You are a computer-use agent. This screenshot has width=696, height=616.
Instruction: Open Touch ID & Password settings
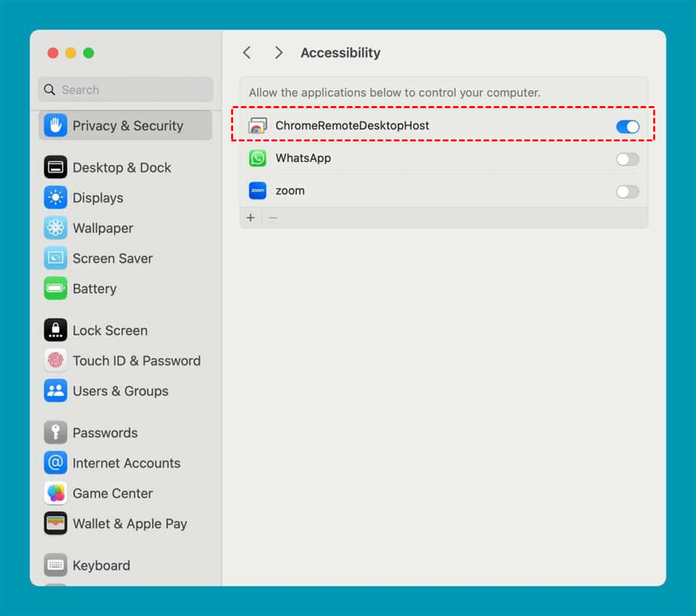point(126,360)
